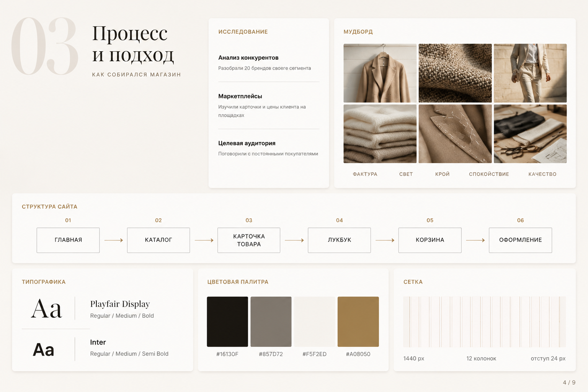Click text Поговорили с постоянными покупателями
The image size is (588, 392).
268,154
